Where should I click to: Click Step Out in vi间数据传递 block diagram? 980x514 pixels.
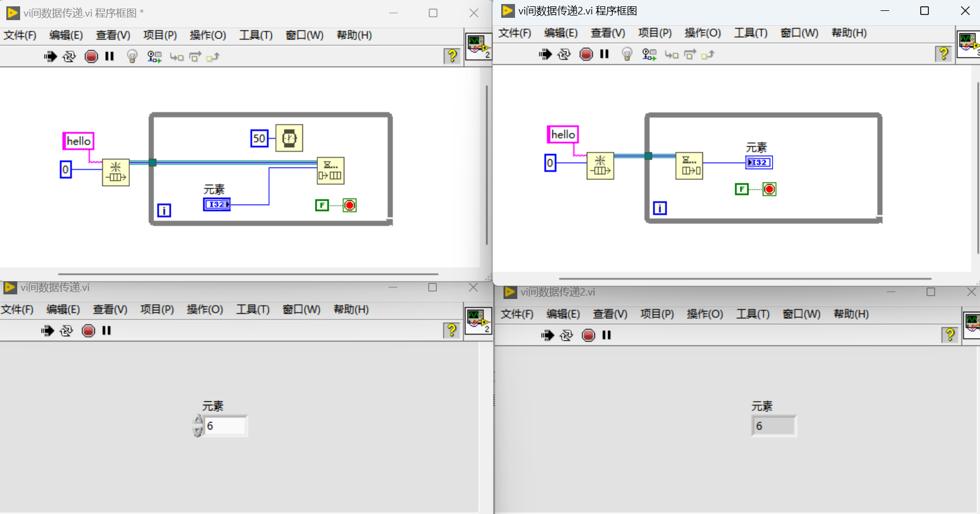coord(213,56)
